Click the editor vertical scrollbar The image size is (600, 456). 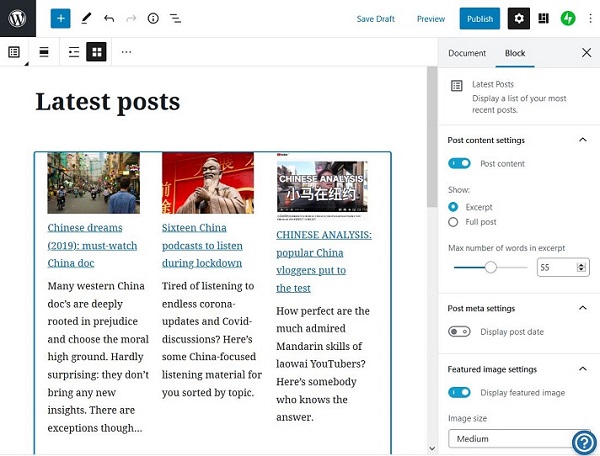point(432,137)
